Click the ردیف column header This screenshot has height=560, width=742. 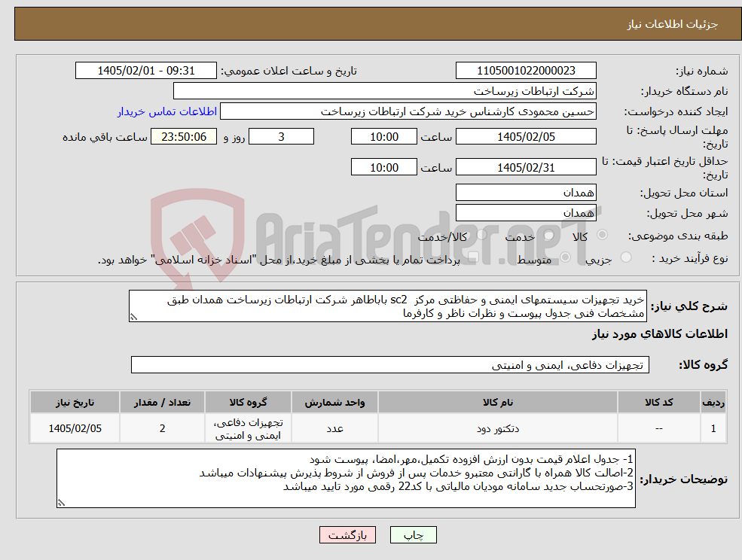(713, 403)
